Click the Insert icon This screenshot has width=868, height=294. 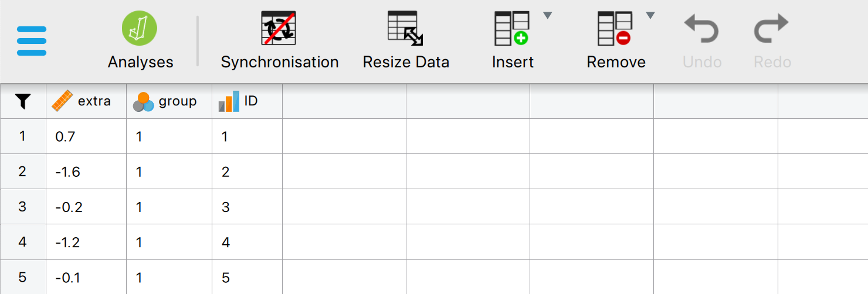point(511,29)
